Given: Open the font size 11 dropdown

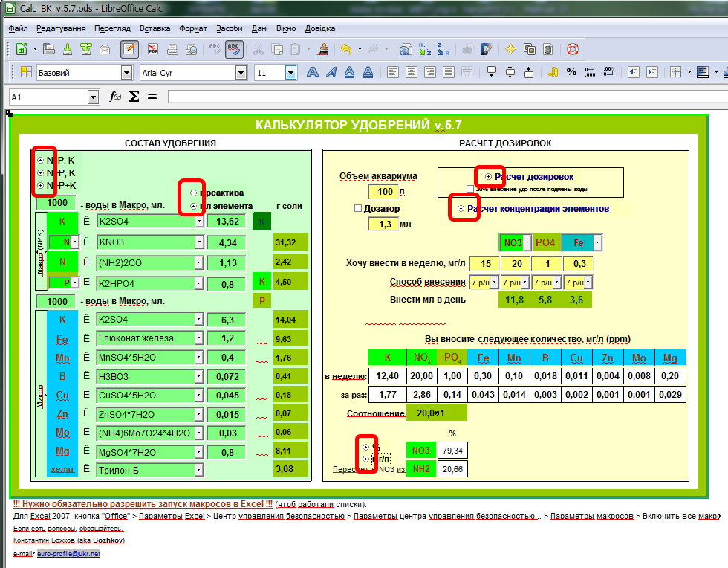Looking at the screenshot, I should click(290, 73).
